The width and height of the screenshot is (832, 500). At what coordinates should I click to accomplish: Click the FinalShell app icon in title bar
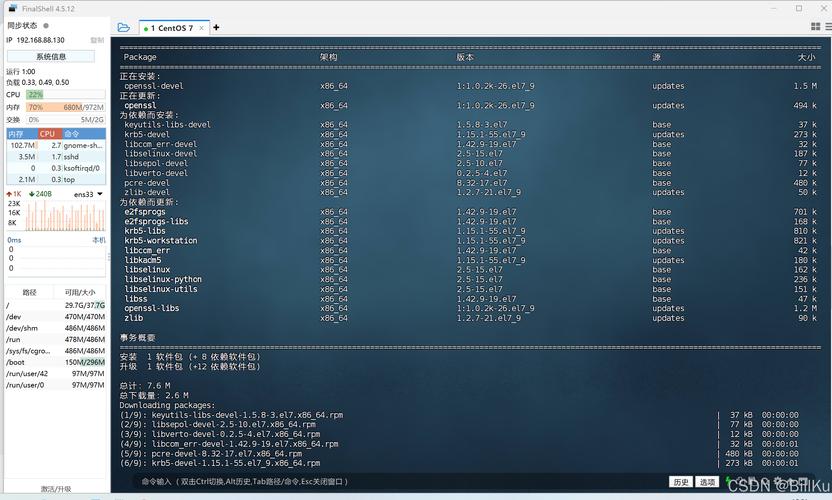tap(13, 8)
